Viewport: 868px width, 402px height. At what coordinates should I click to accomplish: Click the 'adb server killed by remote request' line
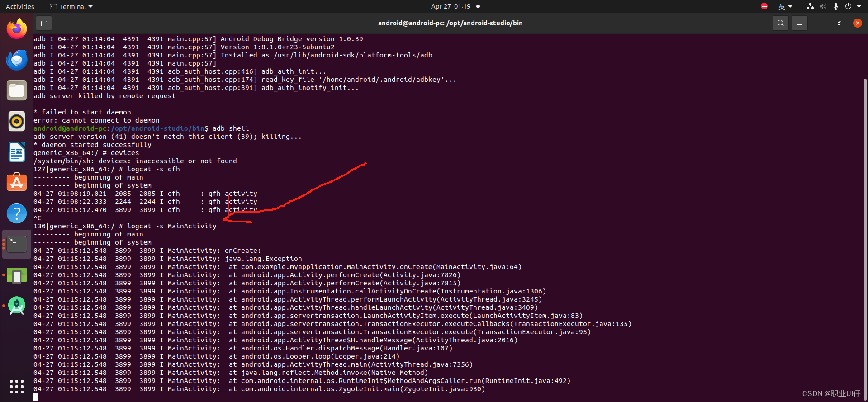pyautogui.click(x=104, y=96)
